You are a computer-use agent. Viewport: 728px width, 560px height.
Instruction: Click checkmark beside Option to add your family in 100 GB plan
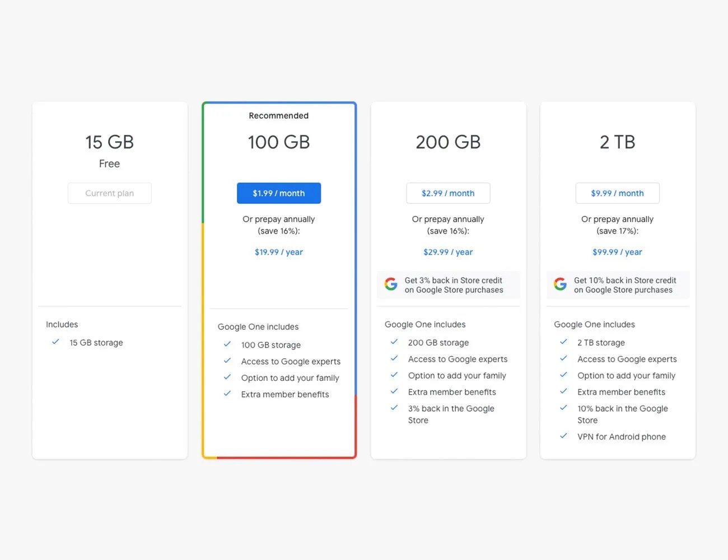227,377
